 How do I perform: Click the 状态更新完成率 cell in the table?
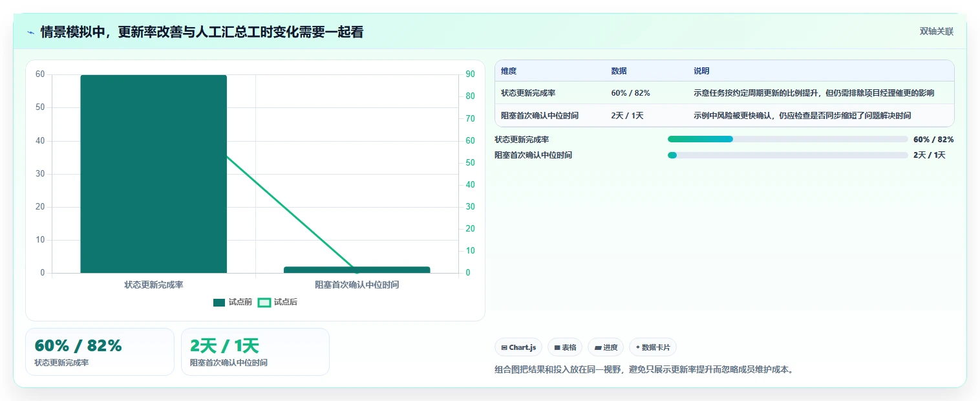528,93
